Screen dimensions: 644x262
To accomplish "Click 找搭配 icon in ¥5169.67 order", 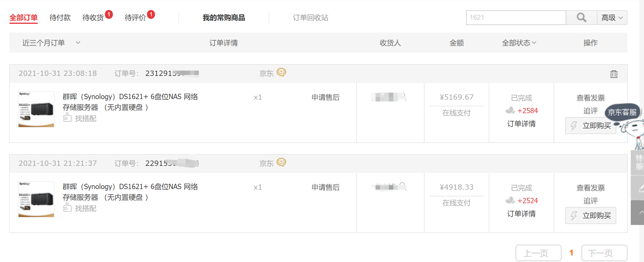I will coord(67,117).
